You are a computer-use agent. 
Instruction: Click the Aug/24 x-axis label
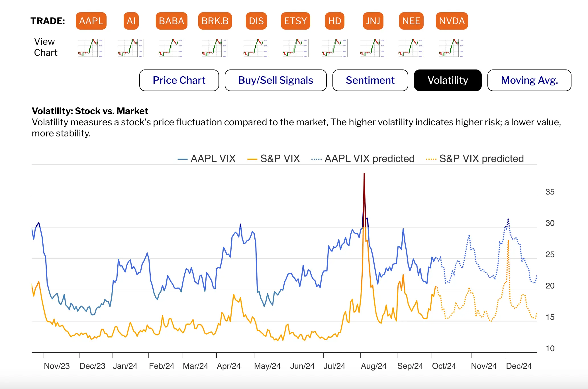point(374,366)
